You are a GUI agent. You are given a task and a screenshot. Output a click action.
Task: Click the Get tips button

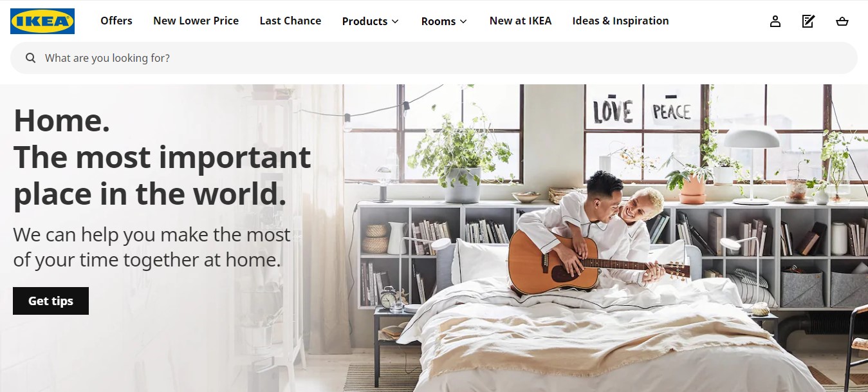pyautogui.click(x=51, y=301)
